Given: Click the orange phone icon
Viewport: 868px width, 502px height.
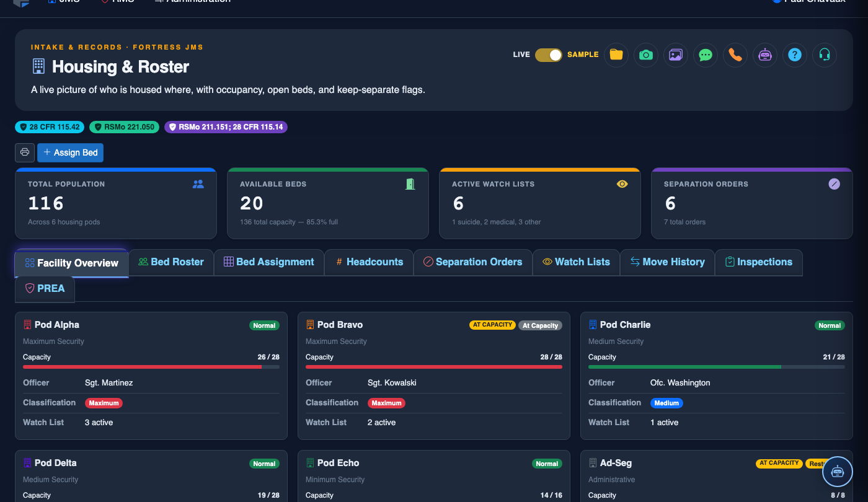Looking at the screenshot, I should [735, 55].
